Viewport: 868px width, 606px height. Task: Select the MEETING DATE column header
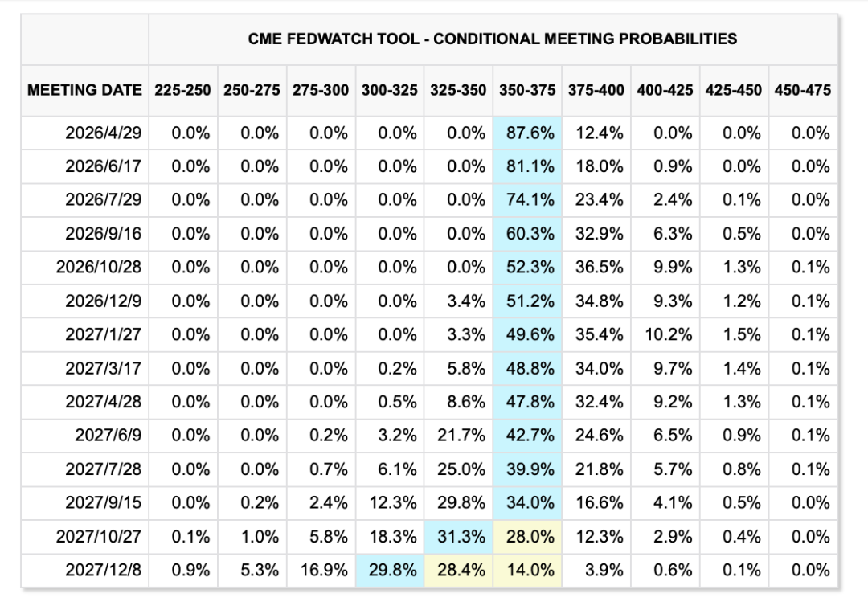pos(84,90)
